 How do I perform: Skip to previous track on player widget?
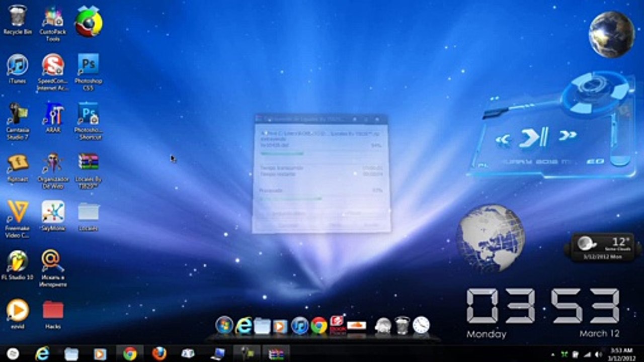point(502,139)
